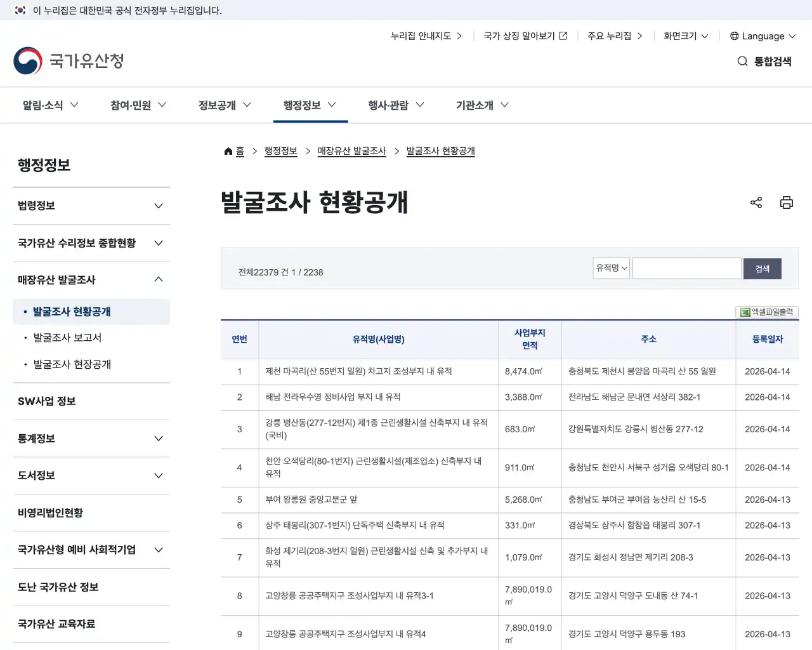
Task: Open 제천 마곡리 차고지 조성부지 entry
Action: (358, 371)
